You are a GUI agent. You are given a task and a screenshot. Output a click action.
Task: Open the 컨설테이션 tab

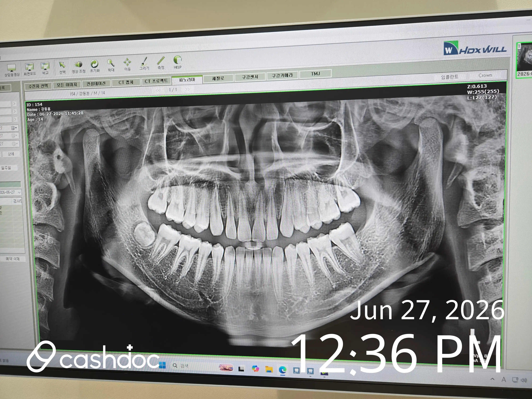click(x=96, y=83)
